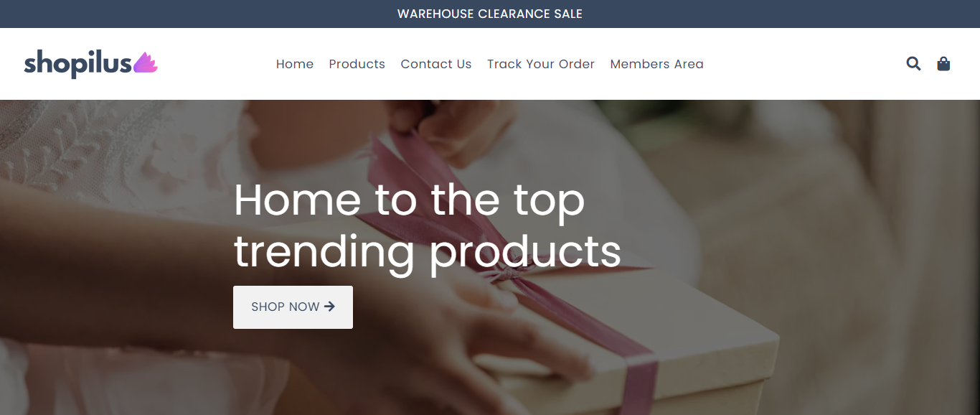This screenshot has width=980, height=415.
Task: Open the Track Your Order page
Action: coord(541,64)
